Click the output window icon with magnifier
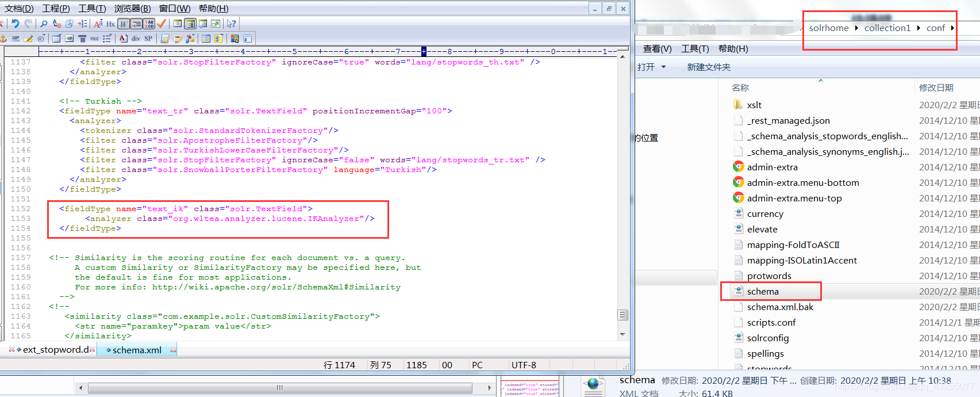The height and width of the screenshot is (397, 980). coord(203,24)
